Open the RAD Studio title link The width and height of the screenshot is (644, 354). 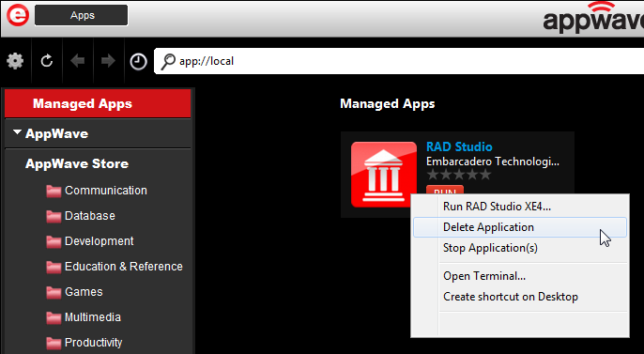[x=459, y=146]
